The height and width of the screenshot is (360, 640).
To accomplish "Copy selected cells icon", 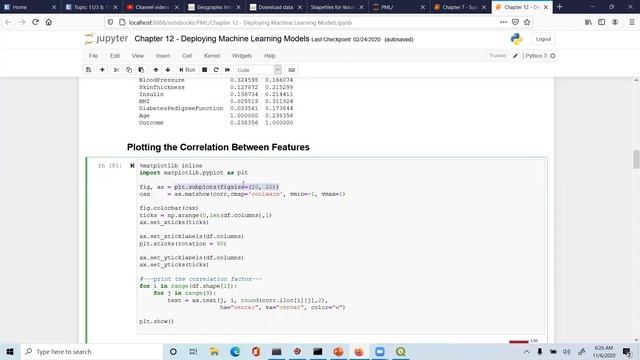I will coord(129,70).
